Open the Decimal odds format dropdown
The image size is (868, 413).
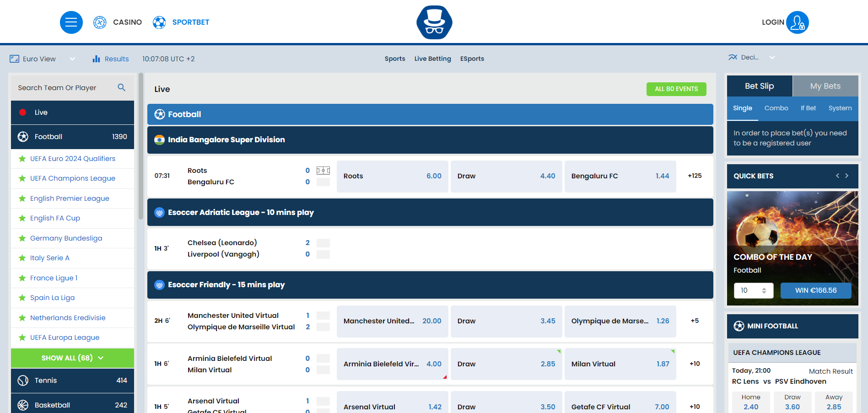[772, 58]
